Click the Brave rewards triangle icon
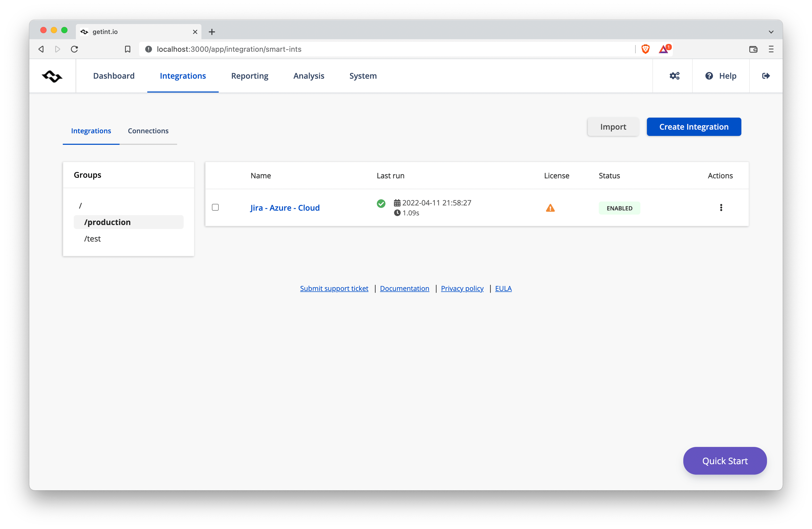Screen dimensions: 812x529 664,49
